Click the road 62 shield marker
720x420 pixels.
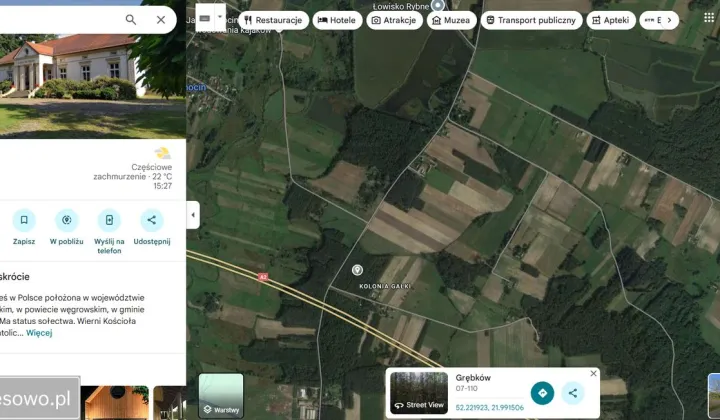click(x=263, y=277)
